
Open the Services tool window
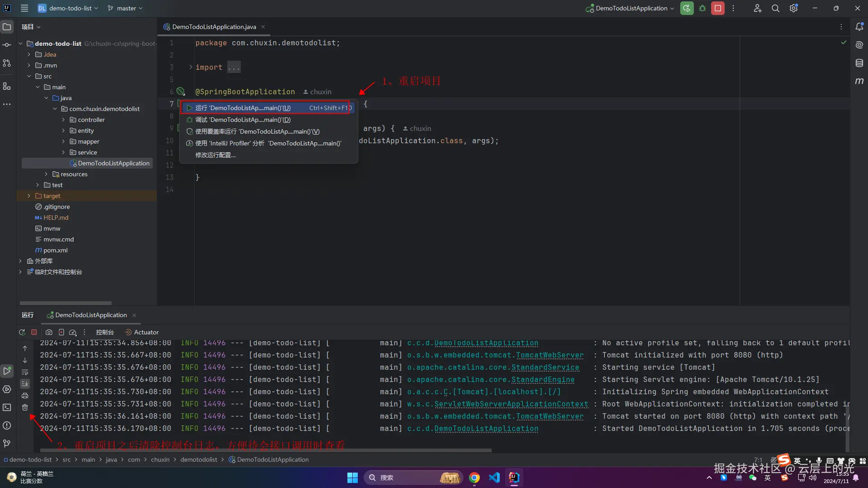tap(7, 389)
